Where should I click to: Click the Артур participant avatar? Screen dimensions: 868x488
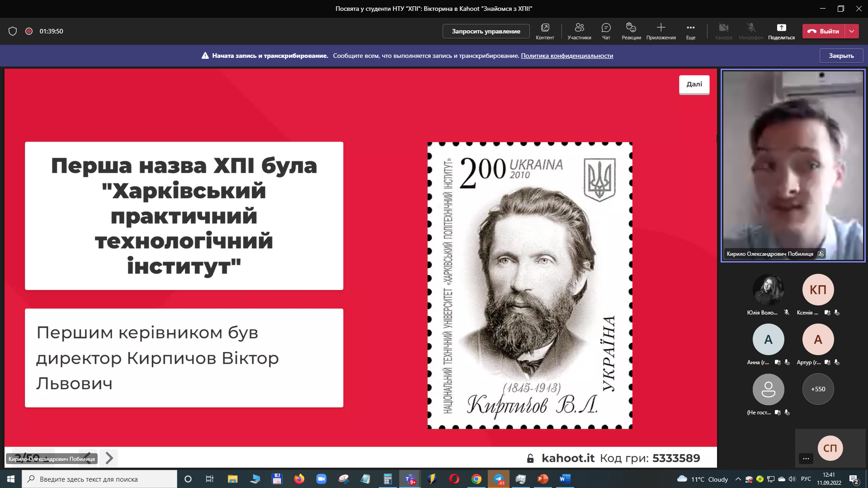[818, 339]
